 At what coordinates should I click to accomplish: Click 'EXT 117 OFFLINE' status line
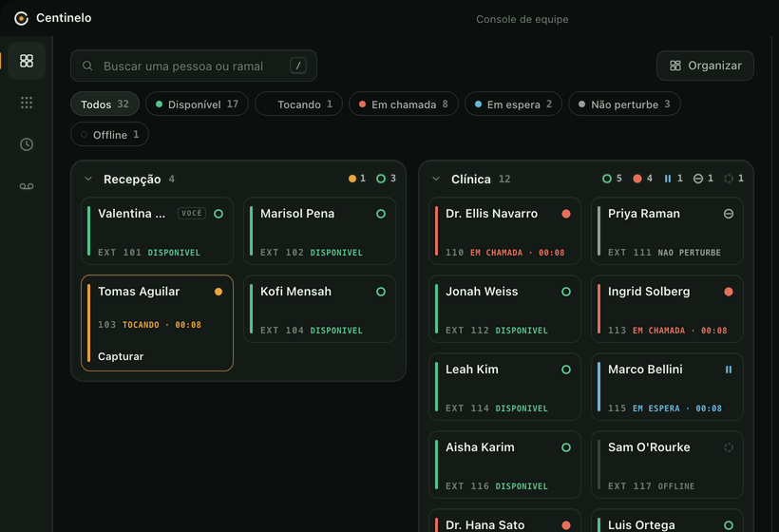click(x=652, y=486)
